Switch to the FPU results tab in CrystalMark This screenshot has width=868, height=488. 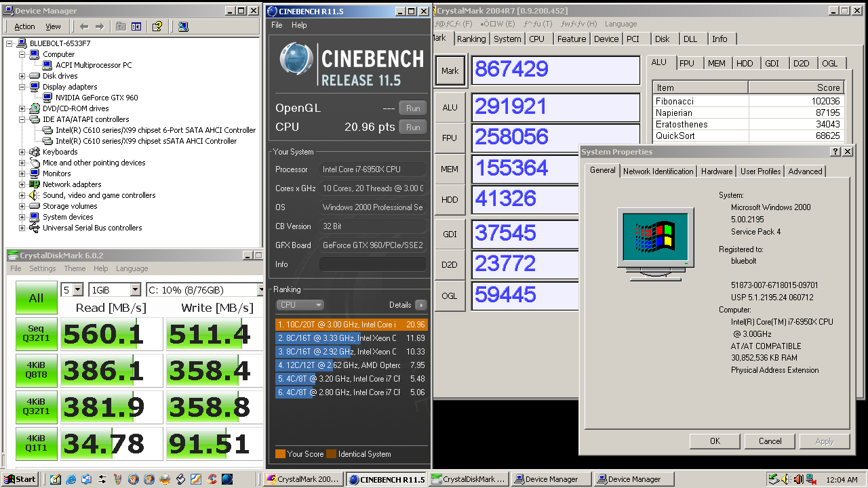(x=688, y=63)
